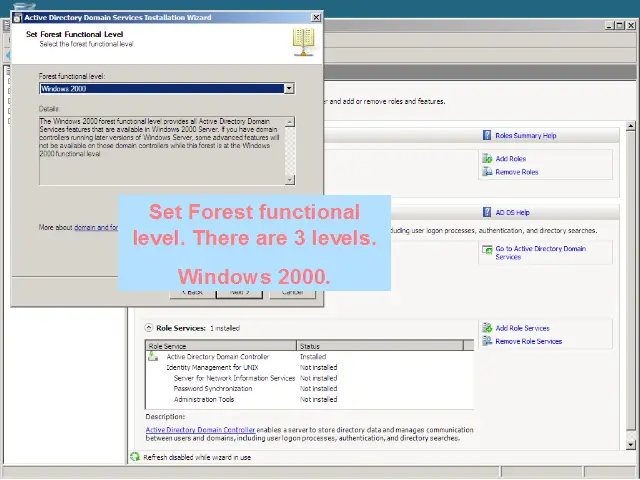The width and height of the screenshot is (640, 480).
Task: Open Roles Summary Help link
Action: 526,136
